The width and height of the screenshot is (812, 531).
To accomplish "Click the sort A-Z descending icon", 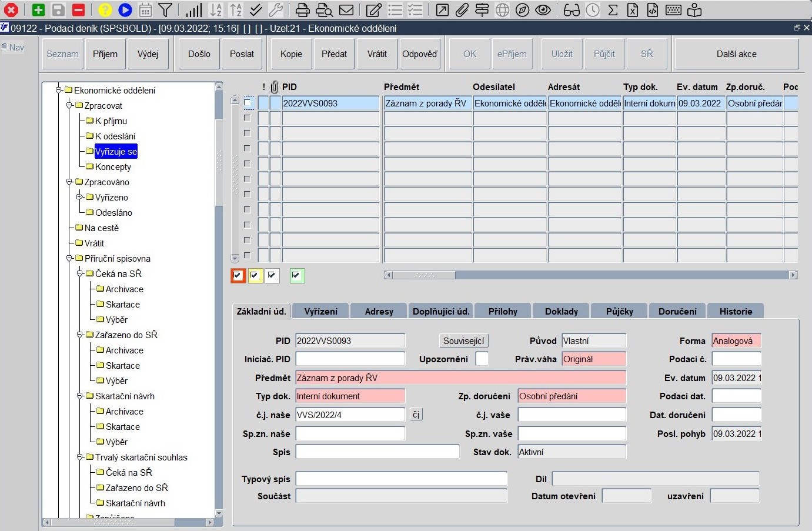I will click(216, 10).
